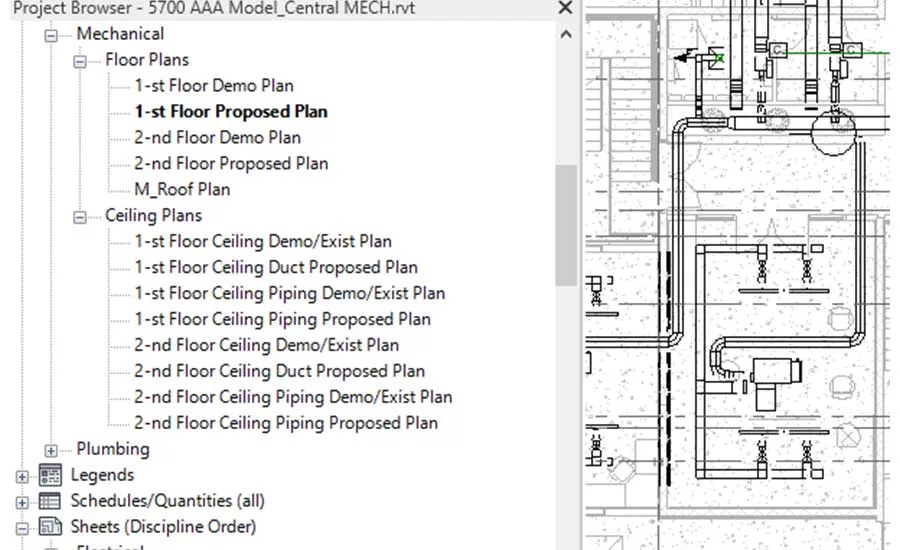The image size is (900, 550).
Task: Open 1-st Floor Demo Plan view
Action: click(x=214, y=86)
